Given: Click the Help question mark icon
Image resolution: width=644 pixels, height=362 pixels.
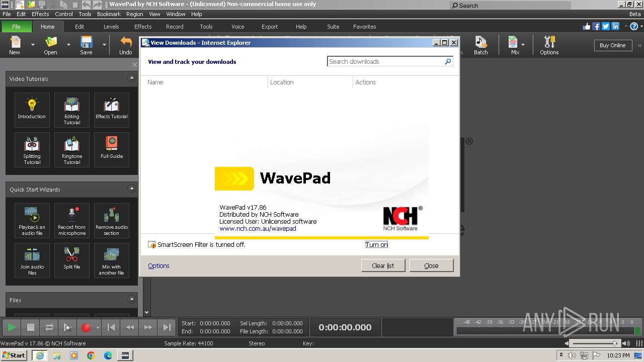Looking at the screenshot, I should pos(633,27).
